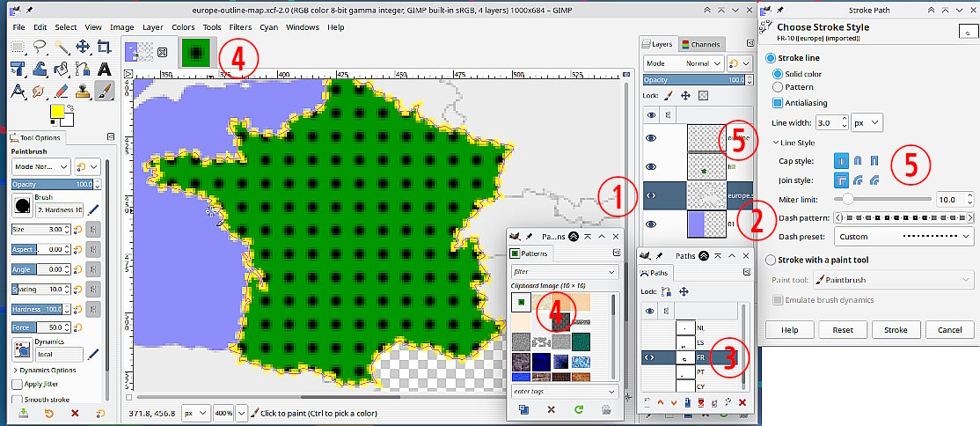Switch to the Channels tab
The image size is (980, 426).
(x=699, y=44)
